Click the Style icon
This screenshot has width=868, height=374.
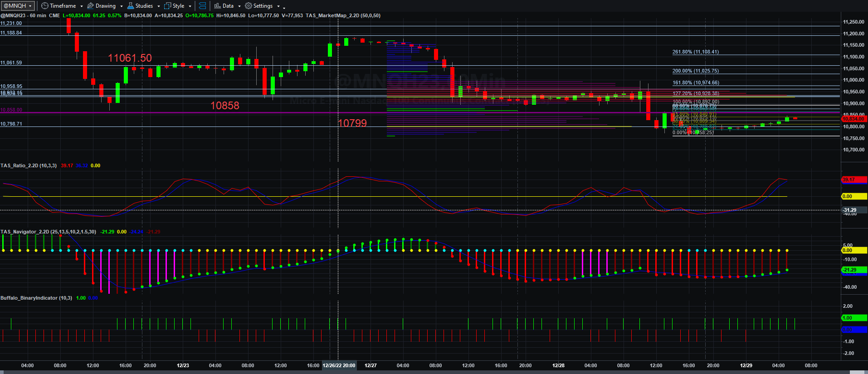click(x=168, y=6)
